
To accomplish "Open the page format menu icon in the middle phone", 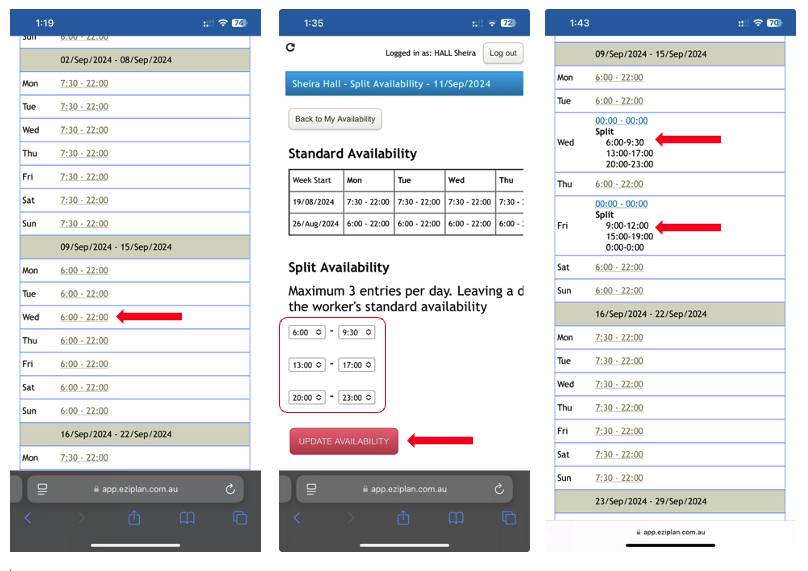I will [x=311, y=489].
